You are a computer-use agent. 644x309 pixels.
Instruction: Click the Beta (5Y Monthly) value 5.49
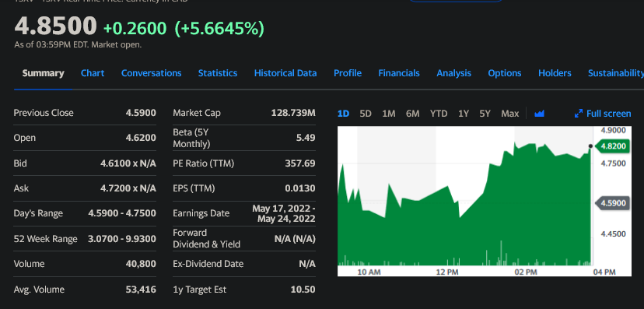coord(306,138)
